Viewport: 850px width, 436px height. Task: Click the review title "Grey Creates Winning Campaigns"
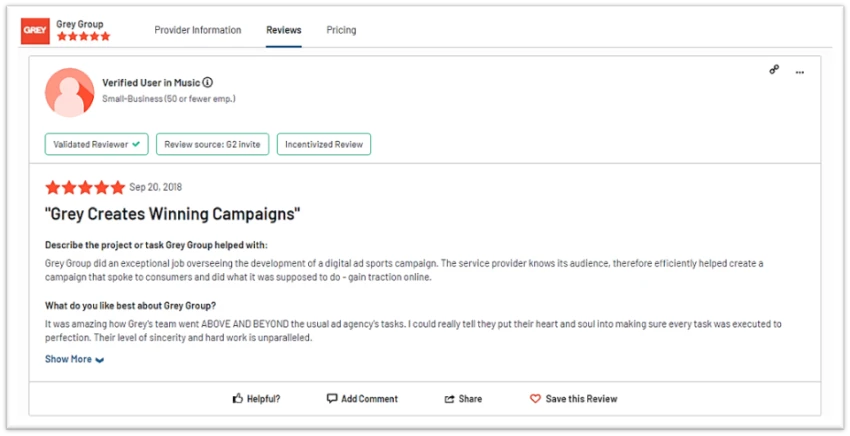coord(172,214)
